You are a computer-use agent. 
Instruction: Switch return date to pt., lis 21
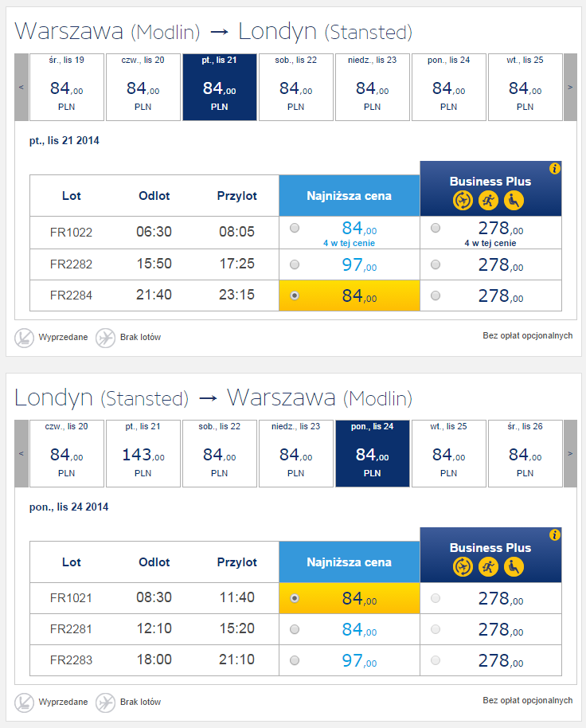tap(143, 454)
